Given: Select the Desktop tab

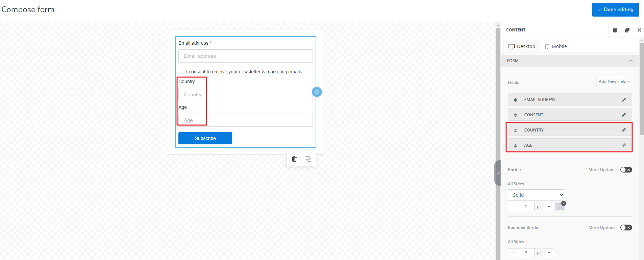Looking at the screenshot, I should (x=522, y=46).
